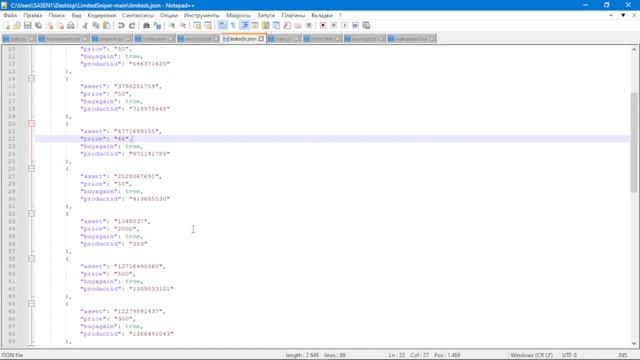Collapse the JSON block at line 38
Viewport: 640px width, 360px height.
coord(31,258)
